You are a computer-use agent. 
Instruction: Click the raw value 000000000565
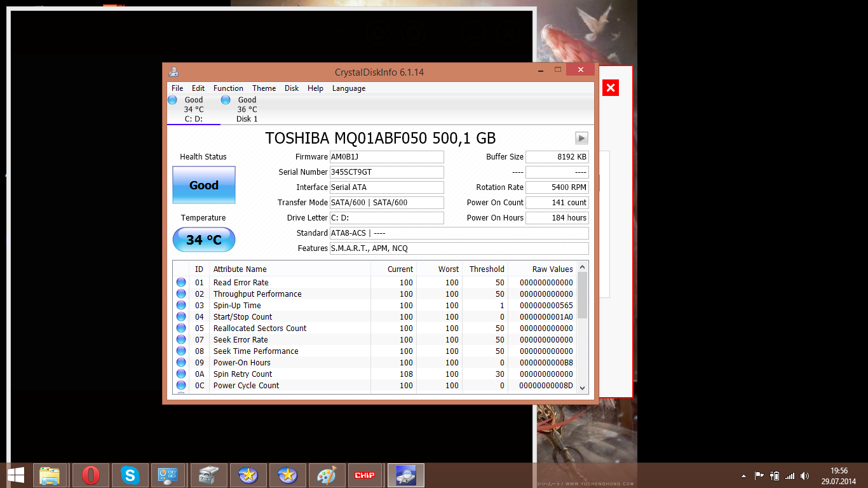546,305
